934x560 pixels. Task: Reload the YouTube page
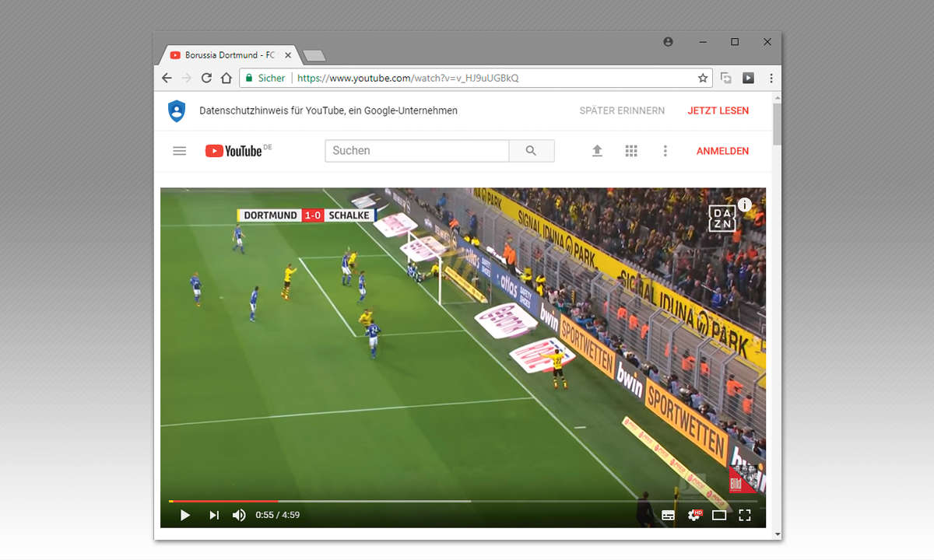pyautogui.click(x=206, y=78)
